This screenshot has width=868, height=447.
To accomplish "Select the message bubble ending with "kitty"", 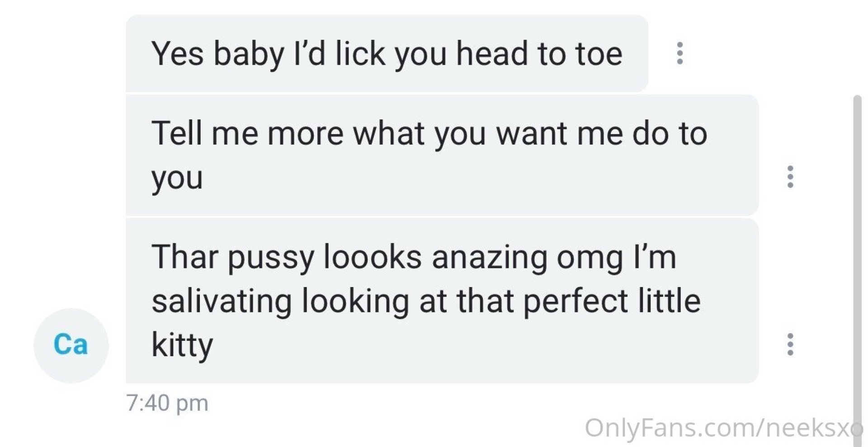I will tap(442, 301).
